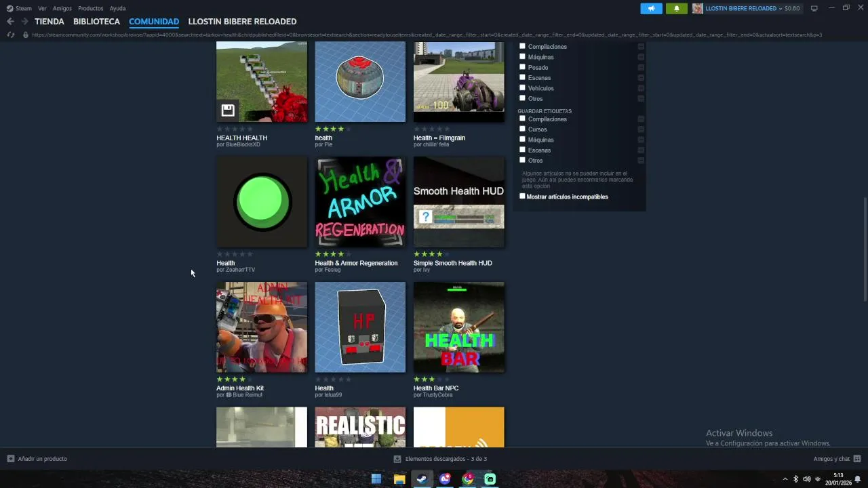Open the blue megaphone announcements button
The height and width of the screenshot is (488, 868).
tap(651, 8)
